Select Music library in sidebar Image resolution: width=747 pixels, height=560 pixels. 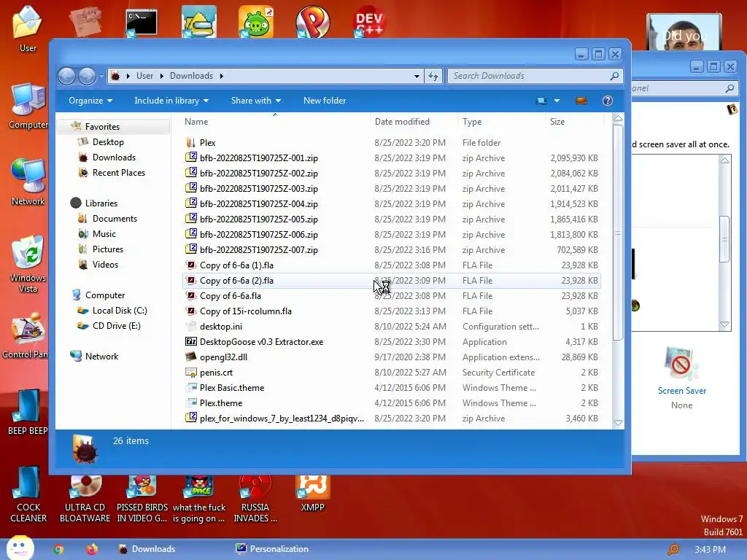(x=104, y=234)
